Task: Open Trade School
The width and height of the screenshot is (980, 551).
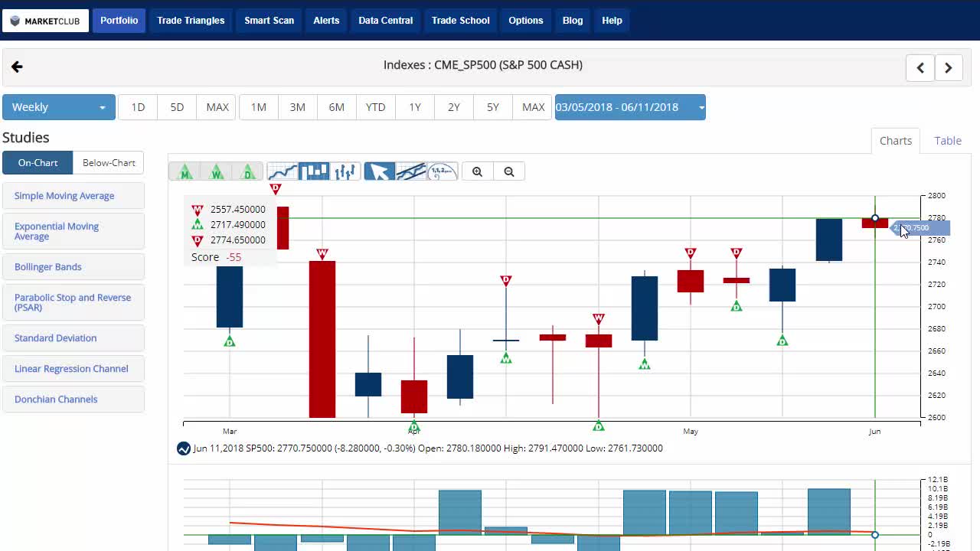Action: pyautogui.click(x=460, y=21)
